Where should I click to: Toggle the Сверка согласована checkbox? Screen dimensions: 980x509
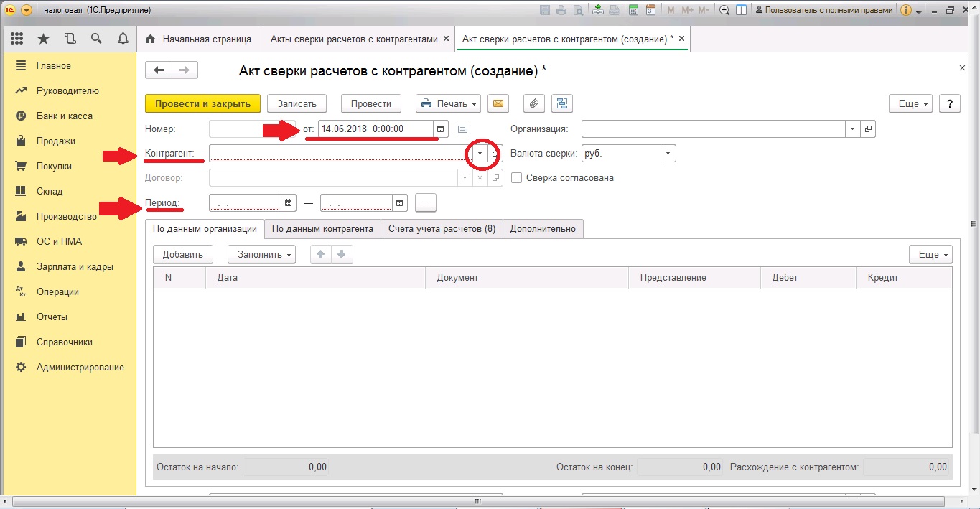tap(516, 178)
